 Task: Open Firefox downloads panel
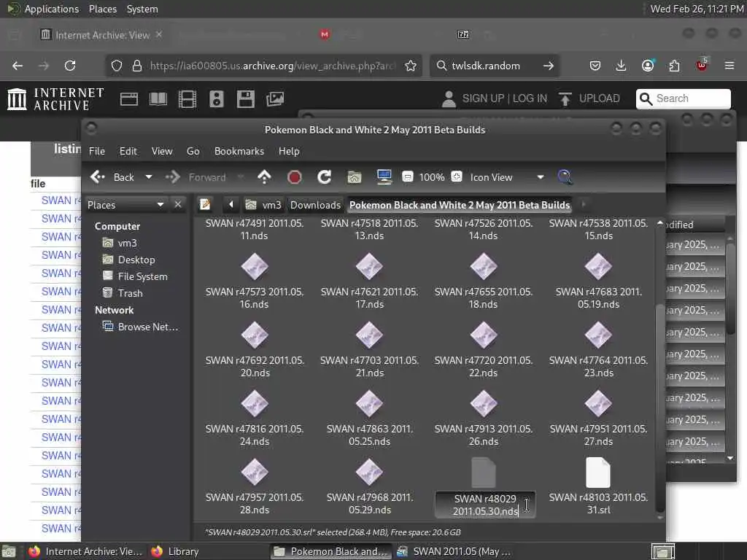(x=621, y=66)
